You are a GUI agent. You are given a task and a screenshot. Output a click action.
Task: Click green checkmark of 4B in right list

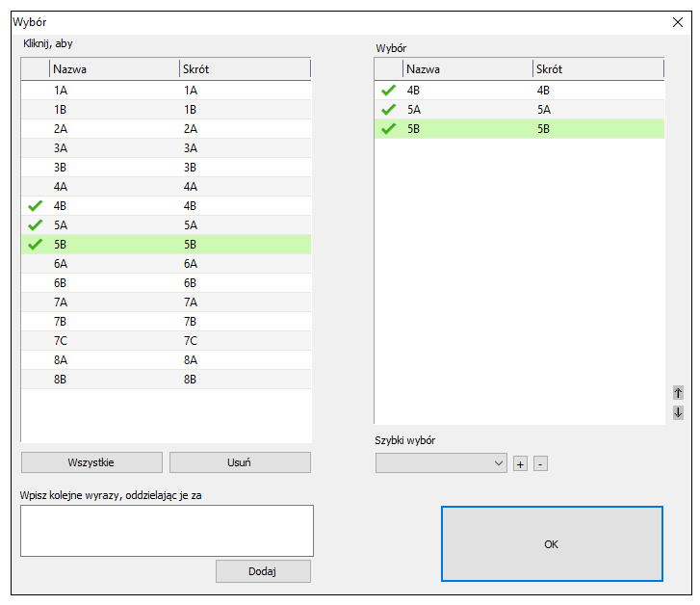coord(389,91)
